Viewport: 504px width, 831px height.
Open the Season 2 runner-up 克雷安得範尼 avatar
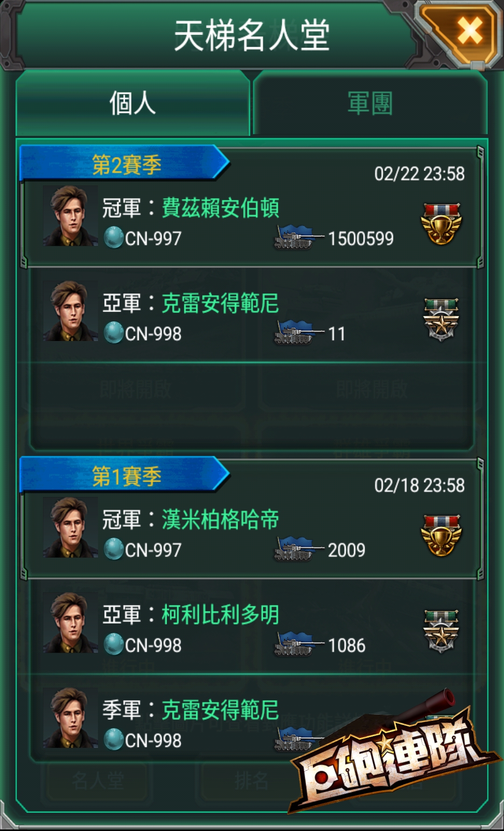click(70, 311)
